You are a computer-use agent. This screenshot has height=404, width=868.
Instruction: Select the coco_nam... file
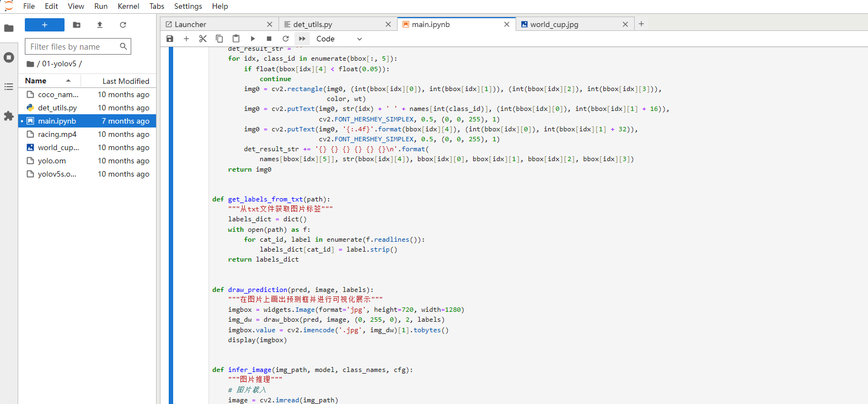point(88,94)
